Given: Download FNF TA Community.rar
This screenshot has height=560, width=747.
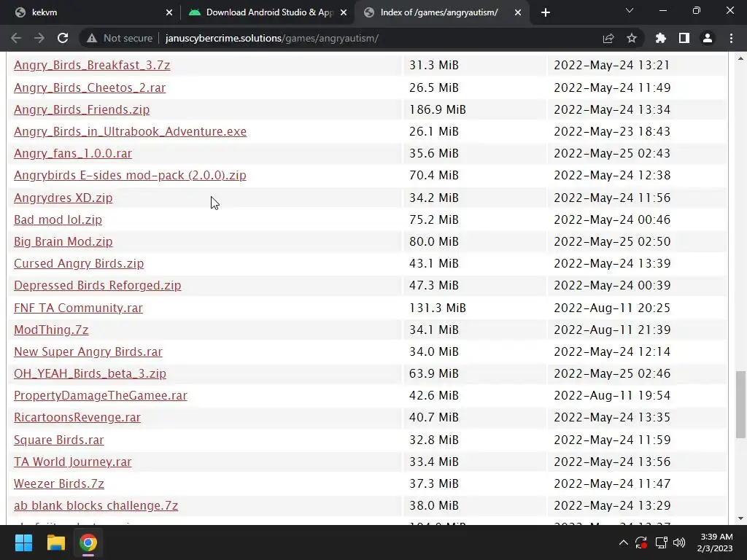Looking at the screenshot, I should [78, 308].
